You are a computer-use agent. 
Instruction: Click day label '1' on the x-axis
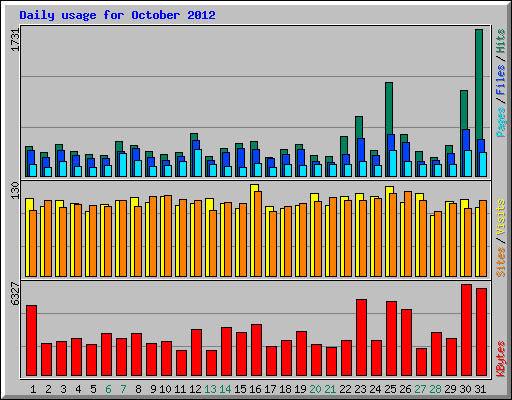point(33,389)
